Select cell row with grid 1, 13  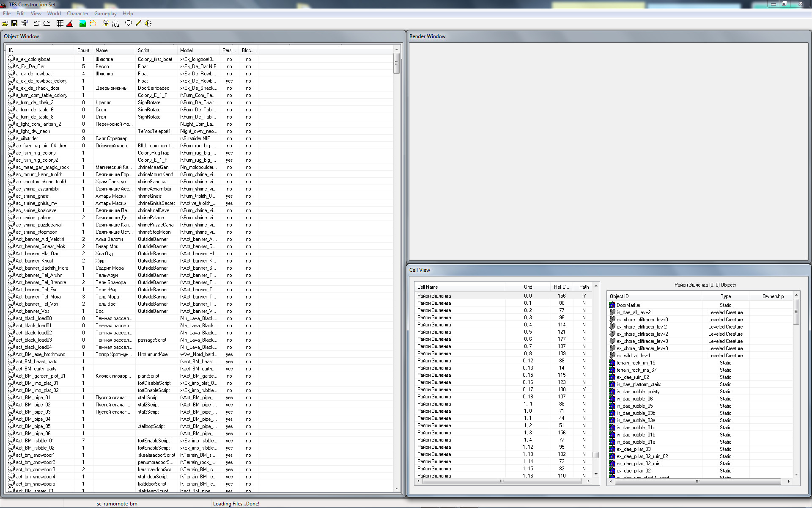pyautogui.click(x=504, y=454)
